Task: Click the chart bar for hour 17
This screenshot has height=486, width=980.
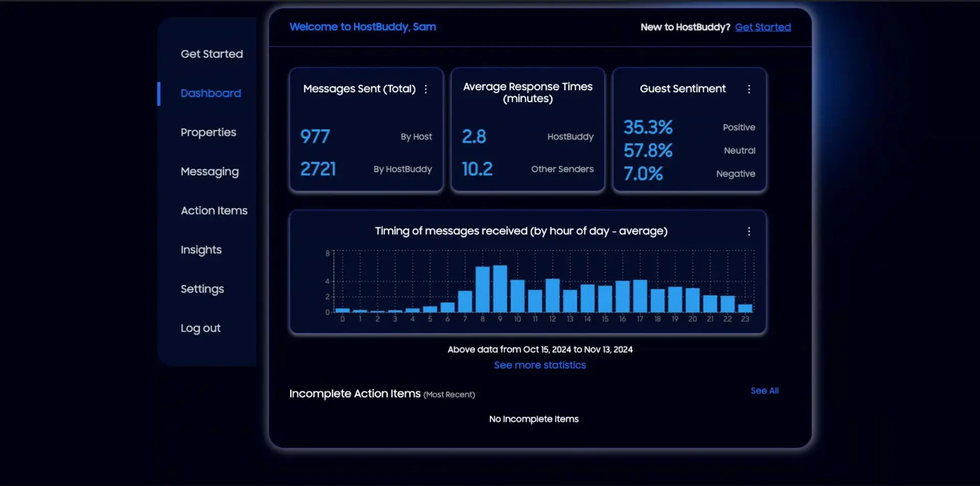Action: [x=640, y=296]
